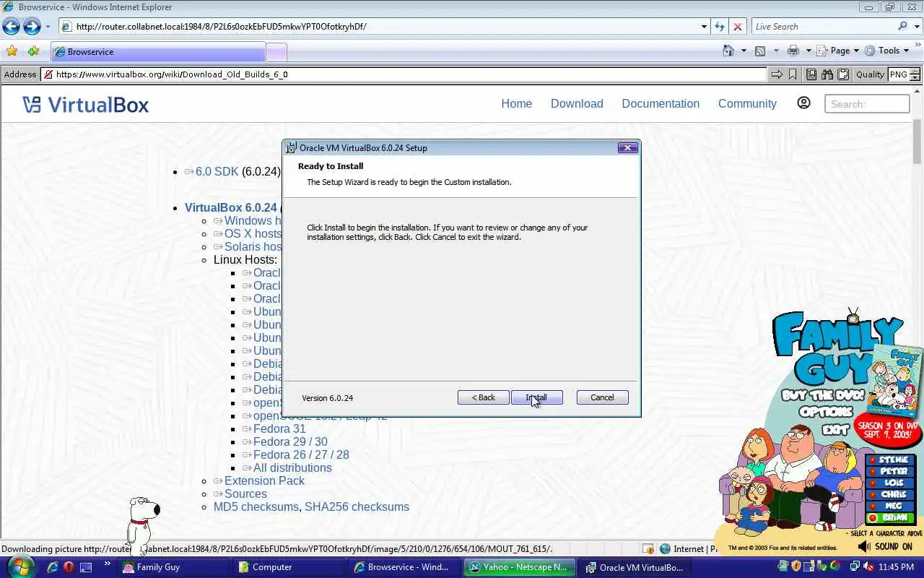Select Chris in Family Guy character list
The height and width of the screenshot is (578, 924).
pyautogui.click(x=892, y=495)
